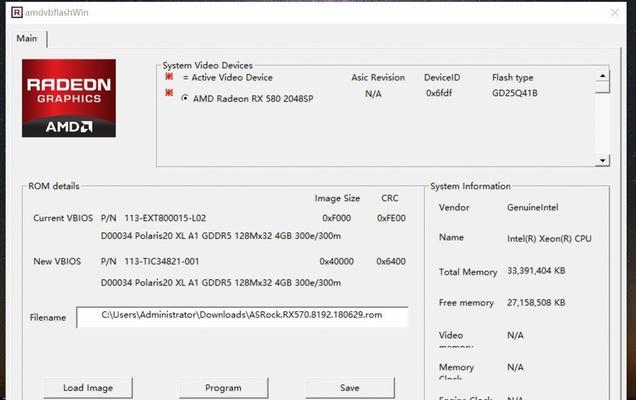Click the Vendor value GenuineIntel

coord(533,207)
